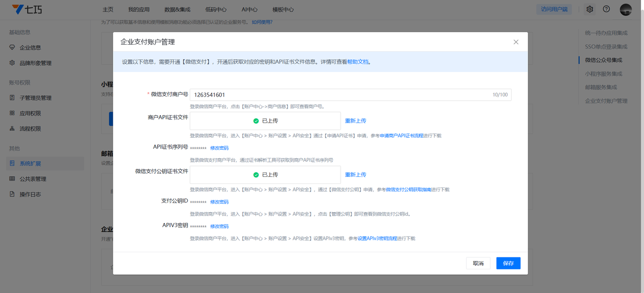Image resolution: width=644 pixels, height=293 pixels.
Task: Open 操作日志 in the sidebar
Action: click(x=30, y=194)
